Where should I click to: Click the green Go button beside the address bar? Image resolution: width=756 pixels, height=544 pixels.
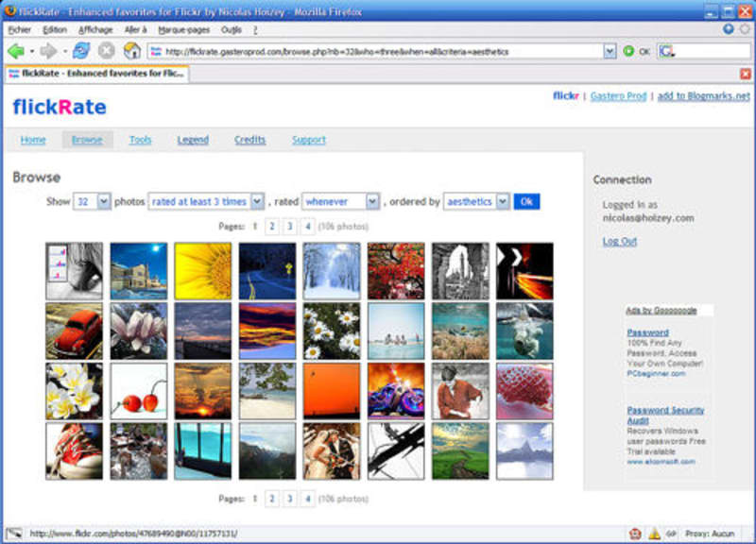point(628,51)
